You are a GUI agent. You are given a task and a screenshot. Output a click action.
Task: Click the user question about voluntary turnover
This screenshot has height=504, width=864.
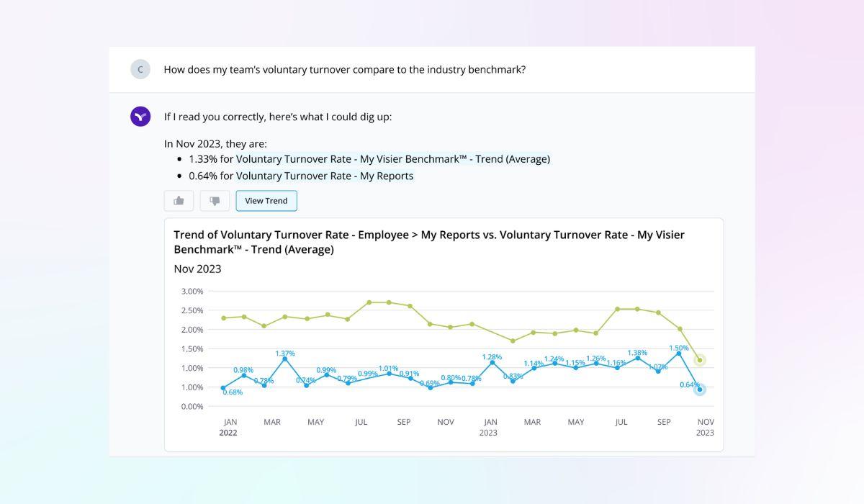click(345, 70)
